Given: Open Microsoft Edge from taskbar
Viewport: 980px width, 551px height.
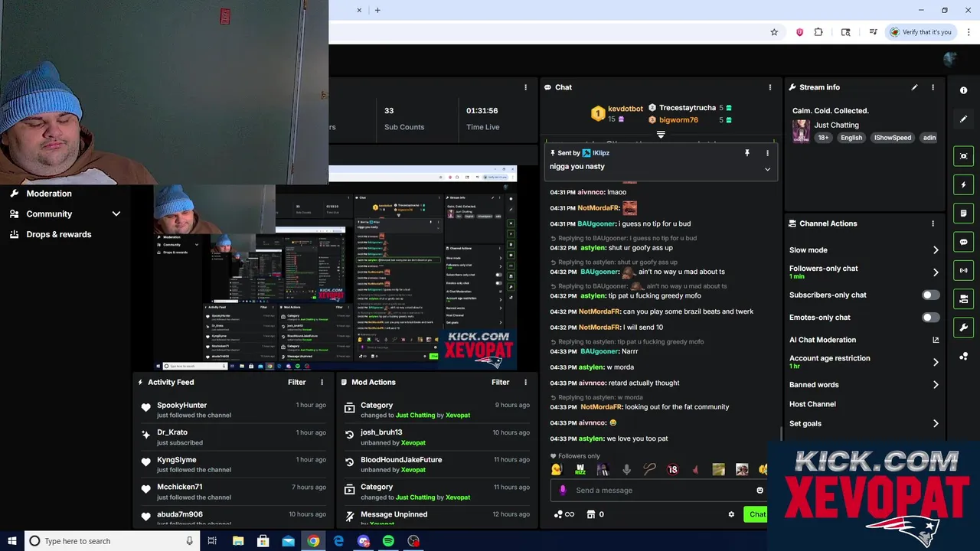Looking at the screenshot, I should [338, 541].
